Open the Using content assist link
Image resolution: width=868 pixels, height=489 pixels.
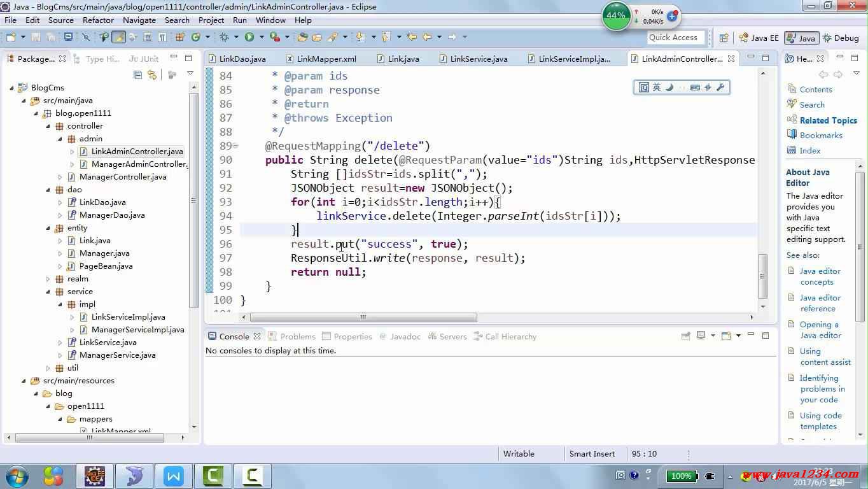point(825,357)
